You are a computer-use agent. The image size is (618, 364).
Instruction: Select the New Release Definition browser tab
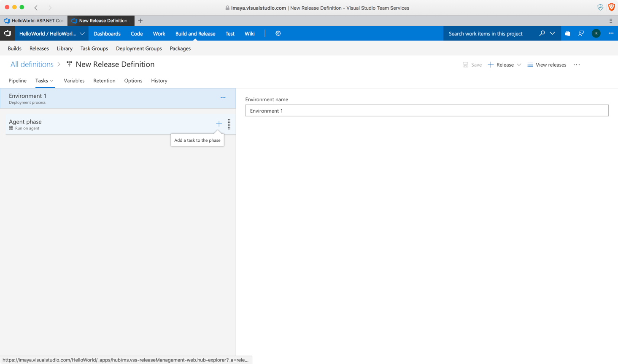tap(101, 21)
